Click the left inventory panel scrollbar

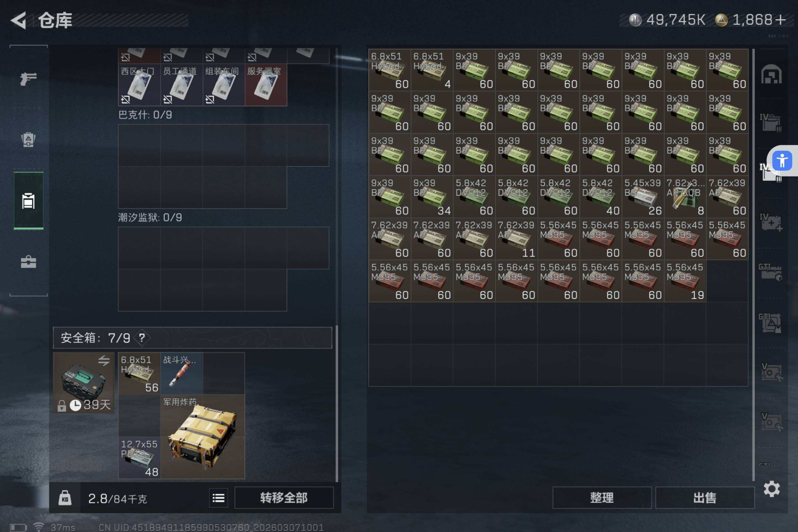tap(337, 403)
